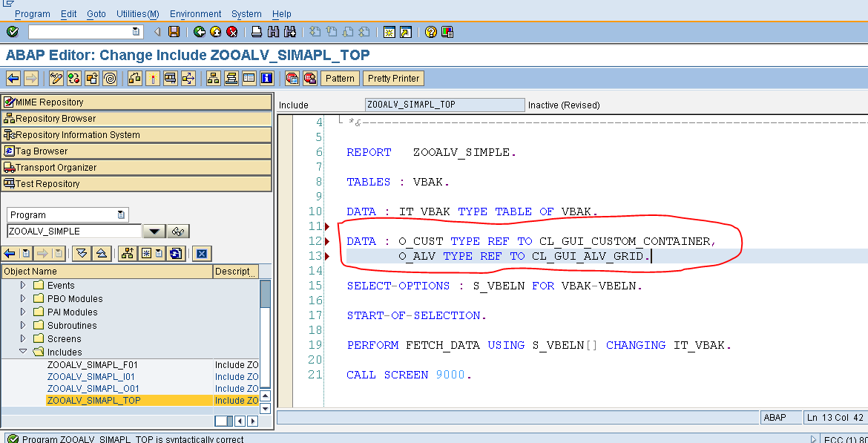Select the Enhance (spiral) icon
Screen dimensions: 868x443
tap(110, 79)
